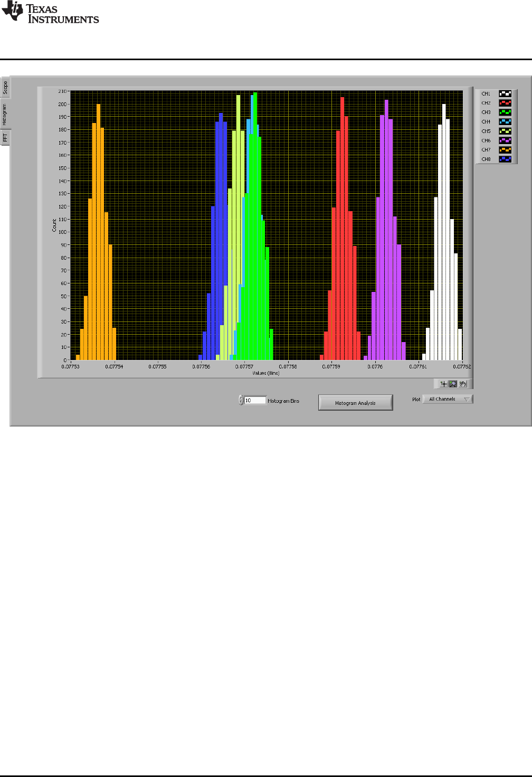The image size is (532, 777).
Task: Click the Texas Instruments logo
Action: [50, 13]
